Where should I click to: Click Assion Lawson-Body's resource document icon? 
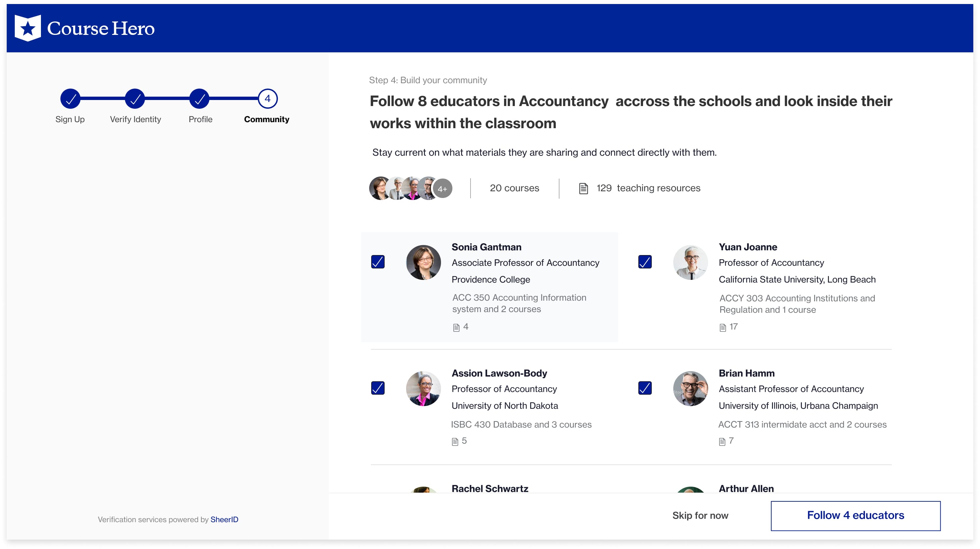(x=455, y=442)
